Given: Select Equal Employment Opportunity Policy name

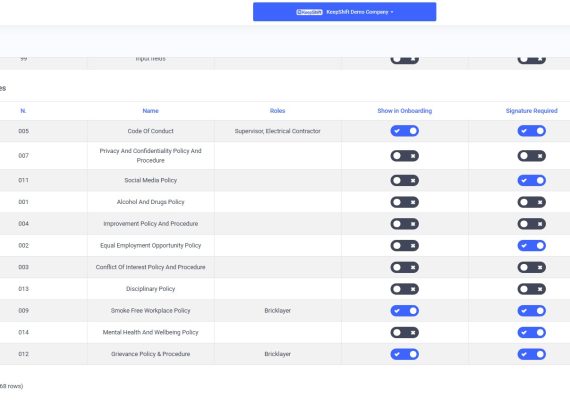Looking at the screenshot, I should (150, 245).
